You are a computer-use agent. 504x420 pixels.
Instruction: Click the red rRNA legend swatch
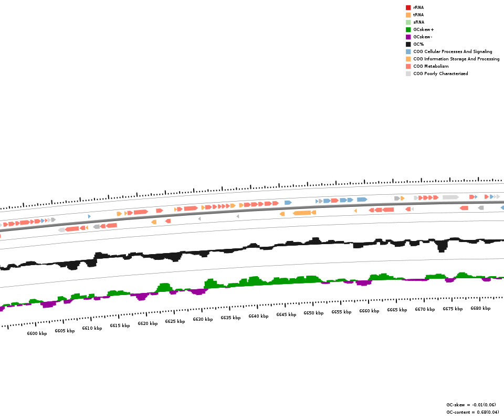(408, 7)
